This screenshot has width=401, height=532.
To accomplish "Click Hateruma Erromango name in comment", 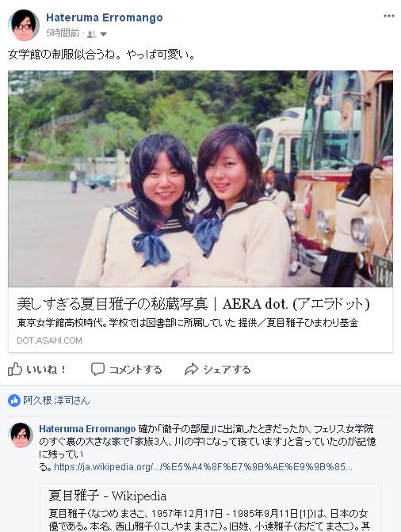I will [x=87, y=429].
